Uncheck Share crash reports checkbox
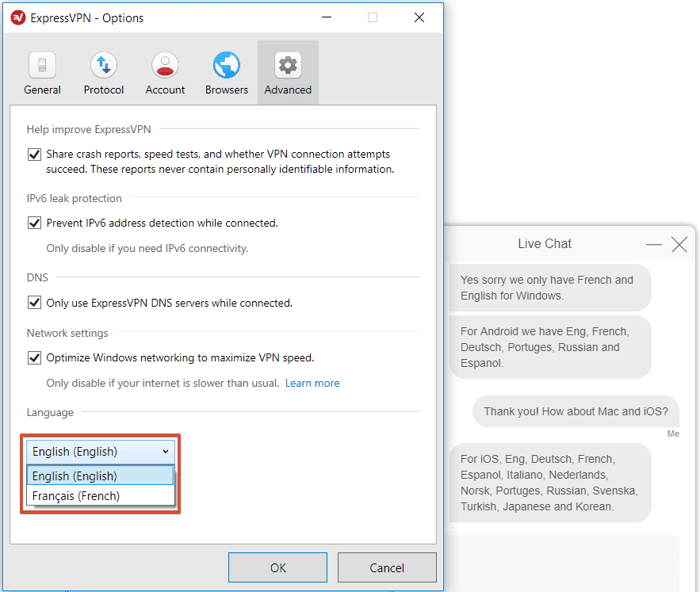The width and height of the screenshot is (700, 592). pyautogui.click(x=34, y=155)
